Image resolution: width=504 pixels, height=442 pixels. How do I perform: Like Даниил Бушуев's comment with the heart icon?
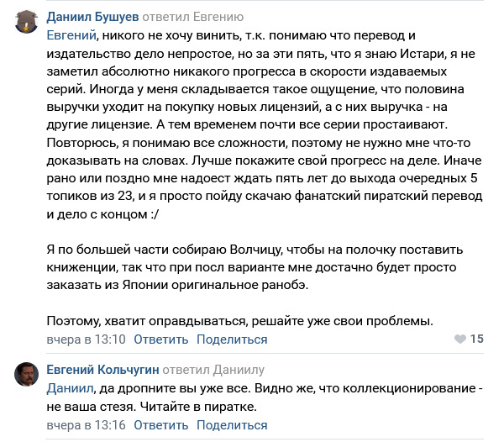tap(459, 339)
